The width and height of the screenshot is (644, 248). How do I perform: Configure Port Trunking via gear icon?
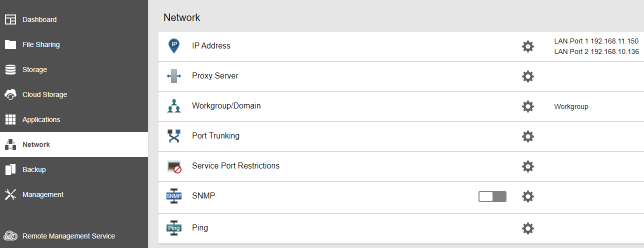527,136
